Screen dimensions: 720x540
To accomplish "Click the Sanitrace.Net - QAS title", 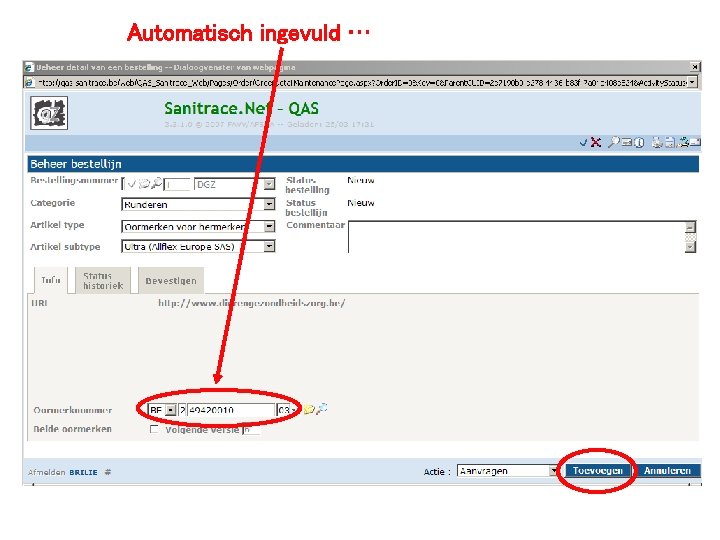I will [242, 108].
